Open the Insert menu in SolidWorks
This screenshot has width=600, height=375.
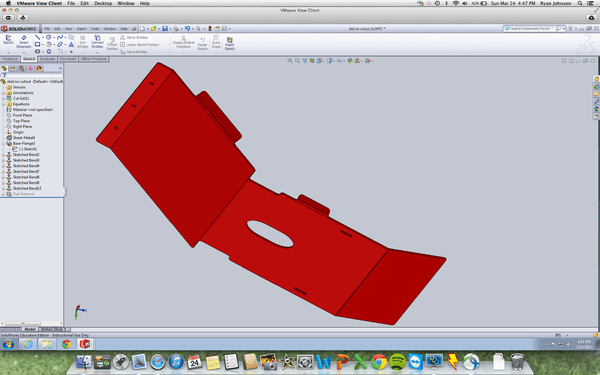[81, 29]
